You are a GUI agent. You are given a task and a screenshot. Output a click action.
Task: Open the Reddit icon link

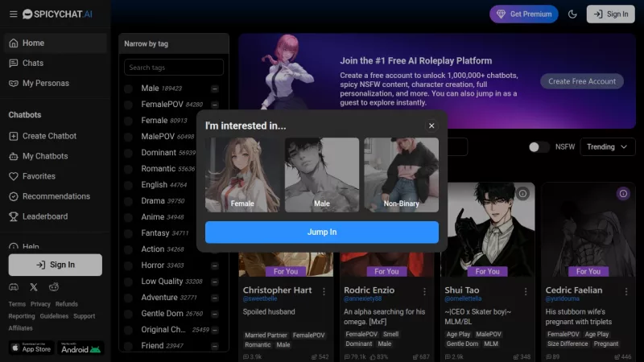(x=54, y=286)
